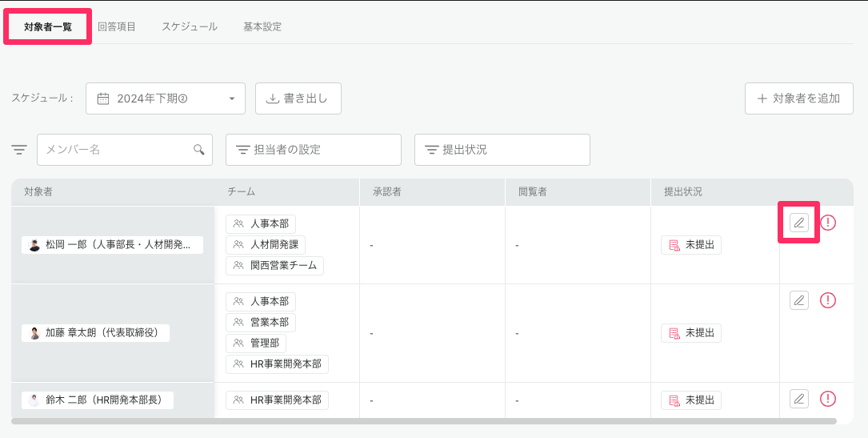Click the horizontal scrollbar below the table
Screen dimensions: 868x438
pyautogui.click(x=424, y=420)
